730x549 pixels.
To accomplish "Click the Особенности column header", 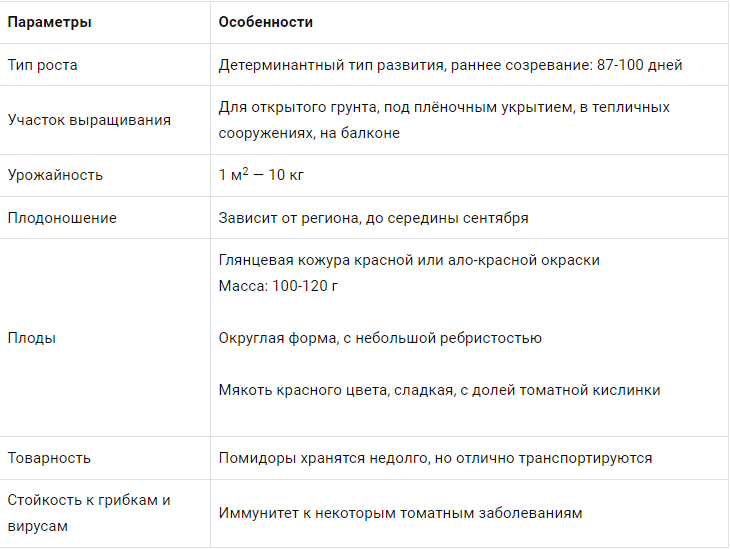I will pyautogui.click(x=265, y=22).
